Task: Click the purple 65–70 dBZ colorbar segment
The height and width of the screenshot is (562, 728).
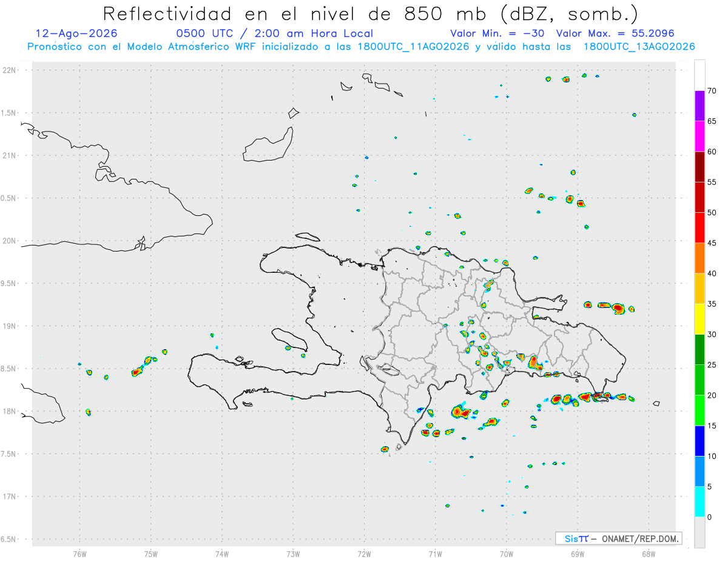Action: [699, 106]
